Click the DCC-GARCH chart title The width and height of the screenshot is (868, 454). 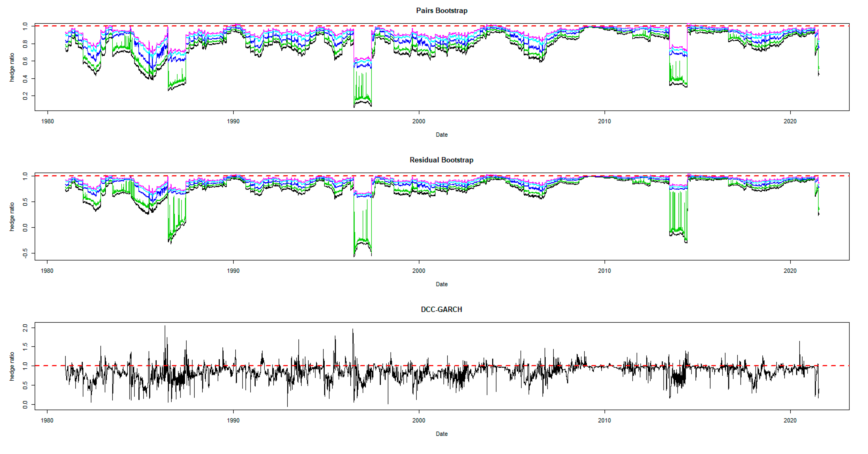coord(441,309)
